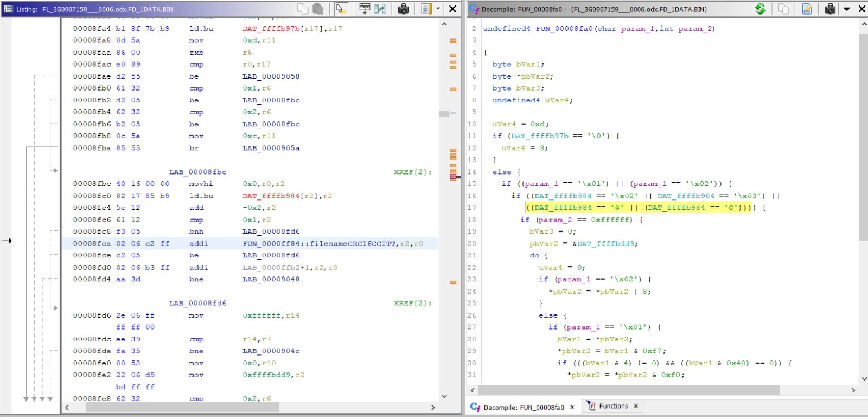Click the red marker in the Listing margin
The height and width of the screenshot is (419, 868).
(x=453, y=177)
